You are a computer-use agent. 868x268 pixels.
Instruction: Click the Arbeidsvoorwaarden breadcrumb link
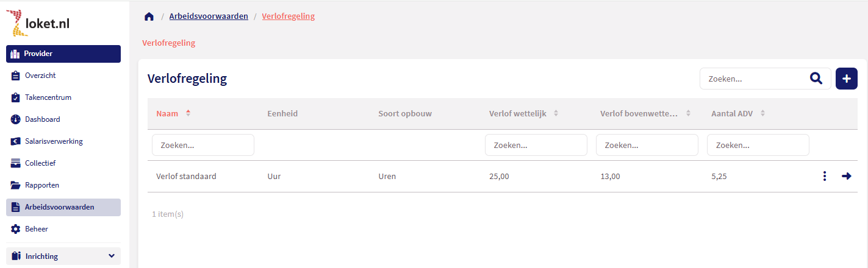[209, 16]
